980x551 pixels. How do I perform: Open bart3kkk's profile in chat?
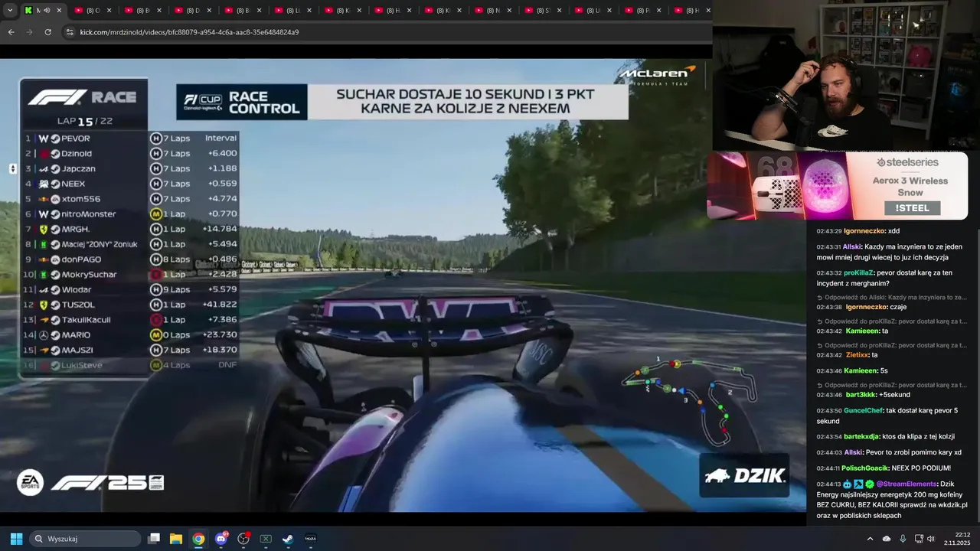pyautogui.click(x=861, y=395)
